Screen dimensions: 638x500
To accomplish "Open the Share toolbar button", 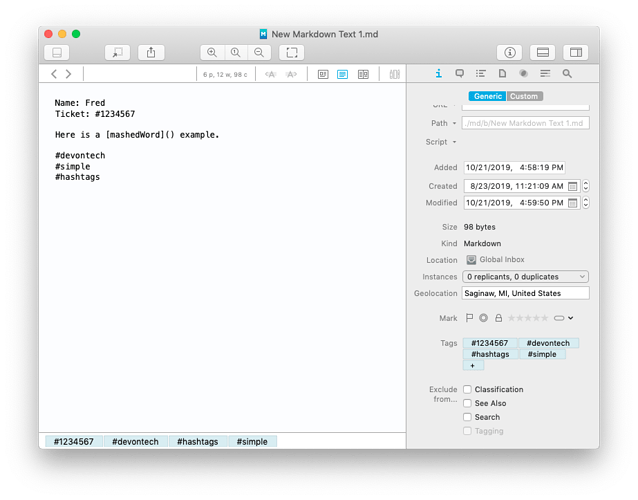I will click(151, 52).
